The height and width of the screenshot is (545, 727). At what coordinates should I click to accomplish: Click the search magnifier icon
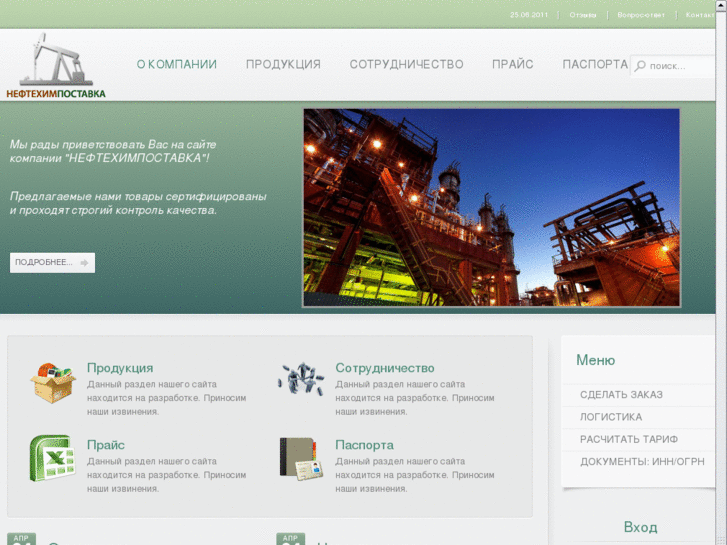point(640,66)
